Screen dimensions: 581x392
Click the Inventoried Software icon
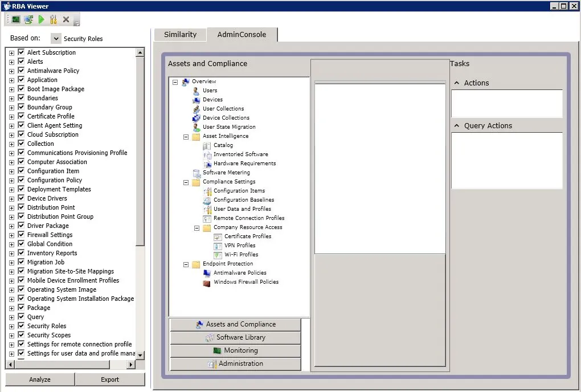pos(207,154)
